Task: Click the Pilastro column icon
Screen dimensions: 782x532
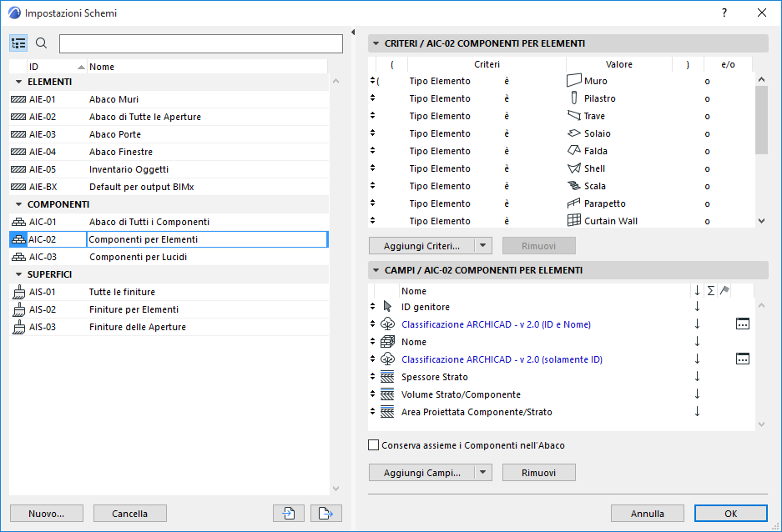Action: click(574, 98)
